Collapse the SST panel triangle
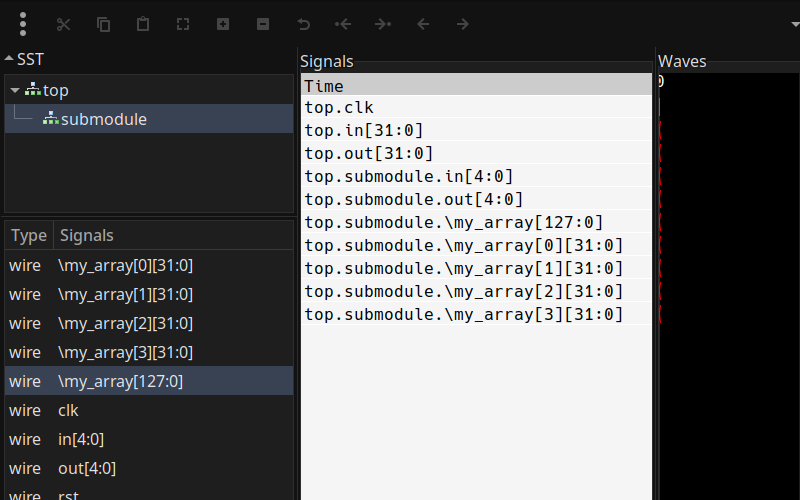 click(x=9, y=59)
